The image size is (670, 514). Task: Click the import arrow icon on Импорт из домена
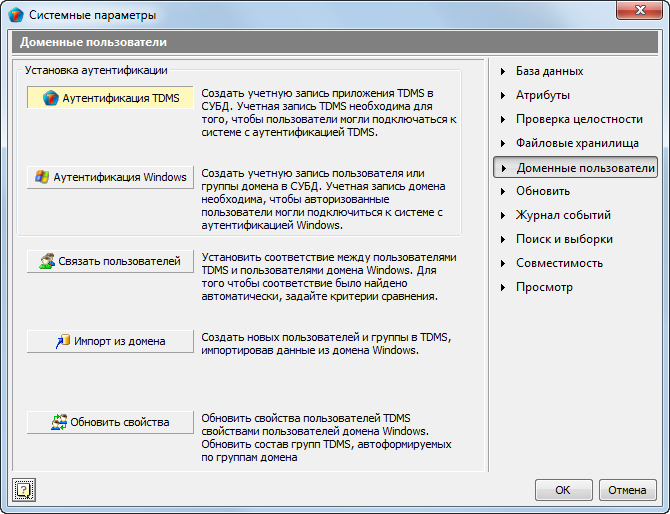tap(63, 341)
